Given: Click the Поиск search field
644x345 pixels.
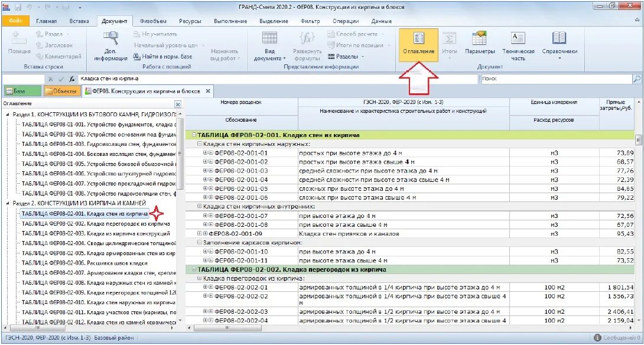Looking at the screenshot, I should click(556, 79).
